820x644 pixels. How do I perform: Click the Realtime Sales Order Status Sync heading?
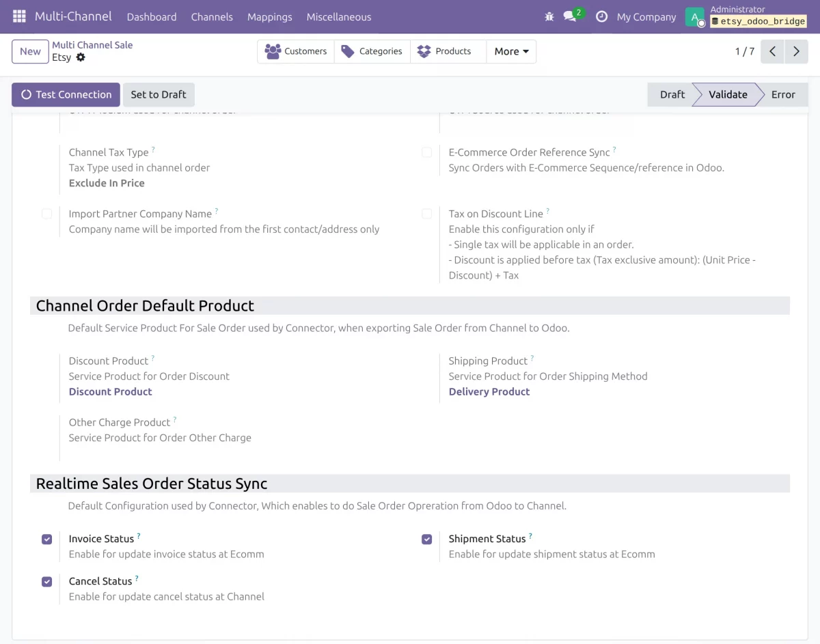[152, 484]
